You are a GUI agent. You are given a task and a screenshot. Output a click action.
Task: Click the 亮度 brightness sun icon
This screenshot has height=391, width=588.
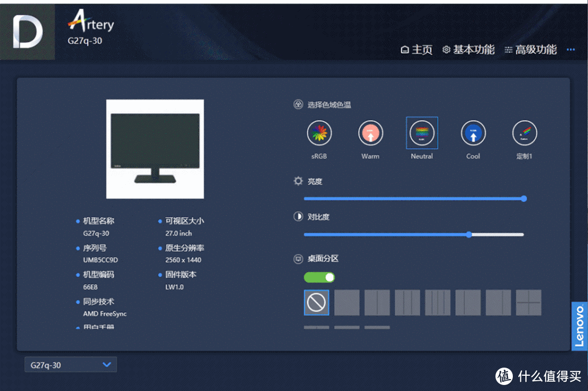pos(298,181)
